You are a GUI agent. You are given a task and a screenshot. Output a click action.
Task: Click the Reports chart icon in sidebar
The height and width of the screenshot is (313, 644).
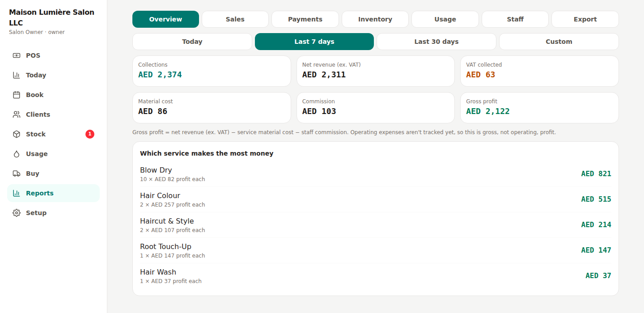point(17,193)
